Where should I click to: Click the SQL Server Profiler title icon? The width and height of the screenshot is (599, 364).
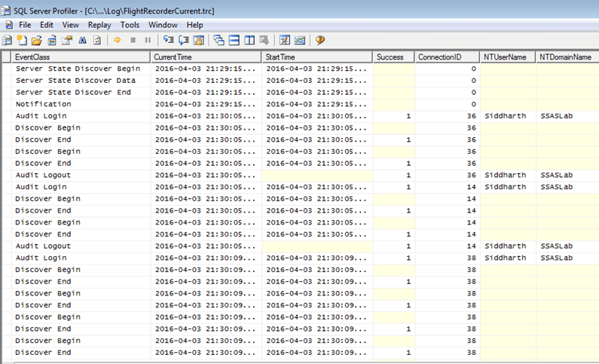coord(6,11)
